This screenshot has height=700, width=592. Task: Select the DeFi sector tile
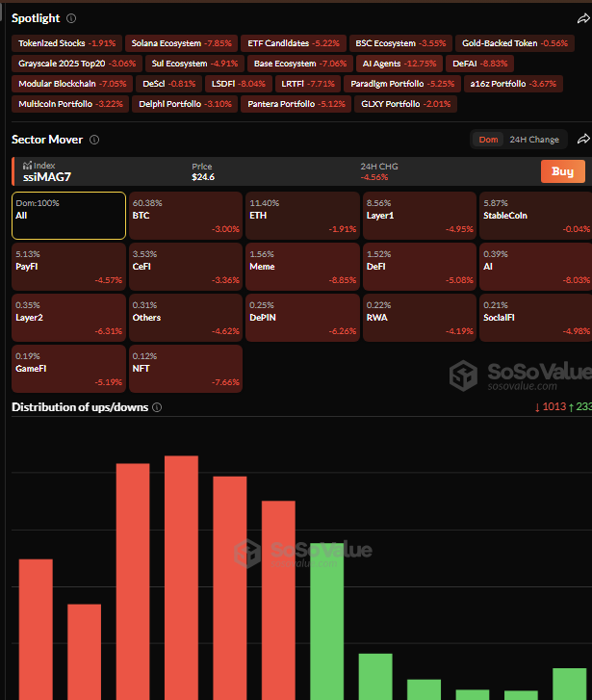click(x=420, y=267)
